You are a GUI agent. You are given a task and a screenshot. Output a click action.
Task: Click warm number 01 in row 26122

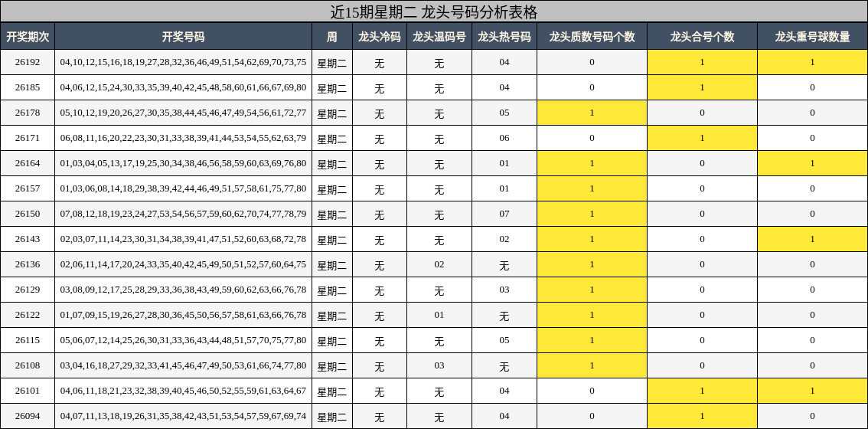click(439, 315)
